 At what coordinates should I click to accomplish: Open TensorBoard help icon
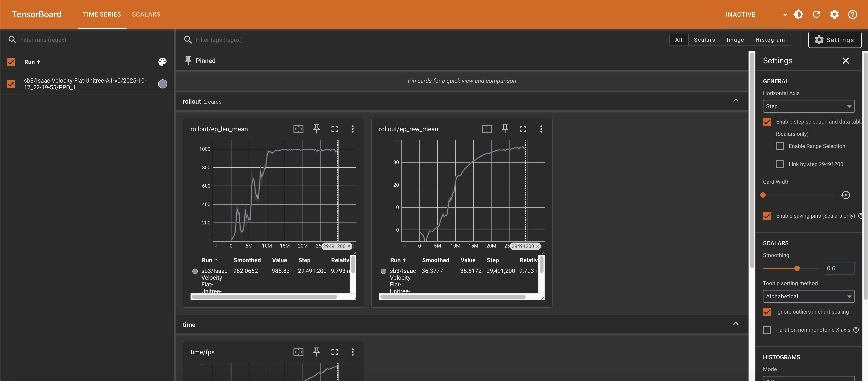[x=852, y=14]
